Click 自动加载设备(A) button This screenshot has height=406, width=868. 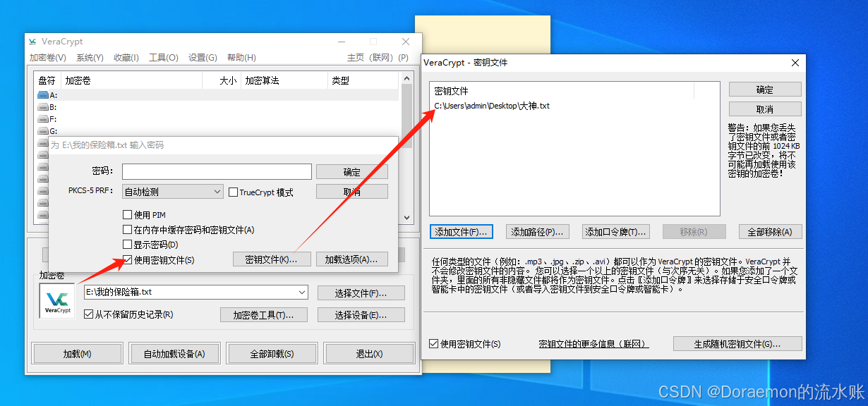point(174,354)
